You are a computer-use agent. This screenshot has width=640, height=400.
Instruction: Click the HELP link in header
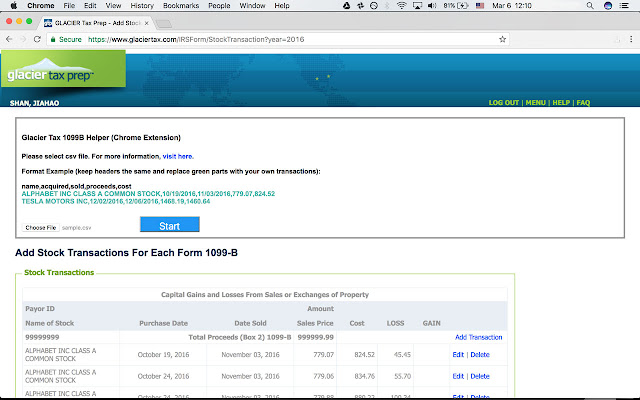tap(561, 103)
